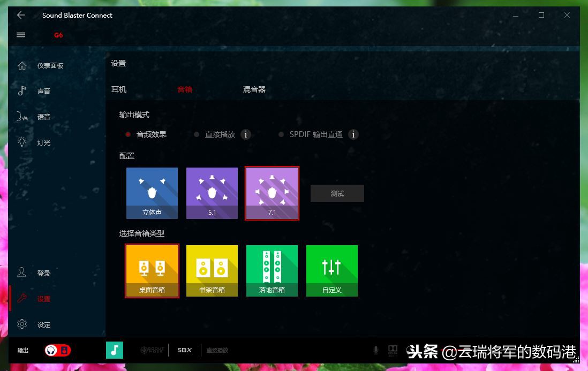Enable 直接播放 output mode

(197, 134)
